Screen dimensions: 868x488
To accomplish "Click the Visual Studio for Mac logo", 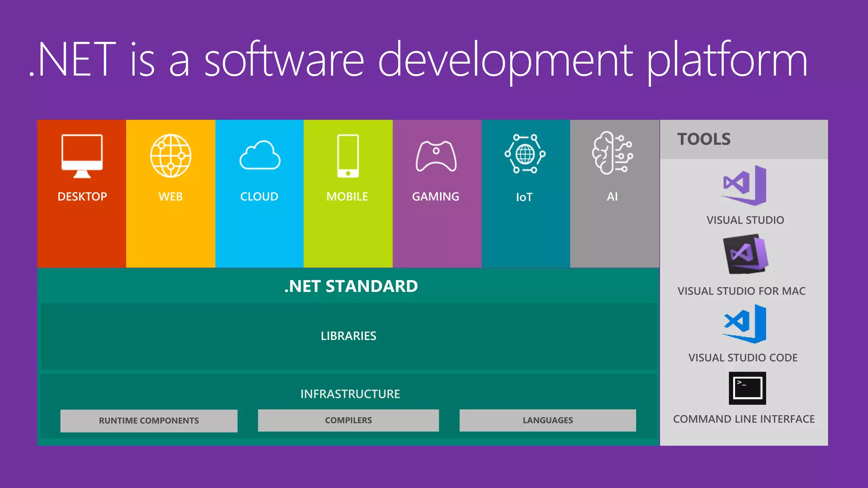I will (746, 254).
